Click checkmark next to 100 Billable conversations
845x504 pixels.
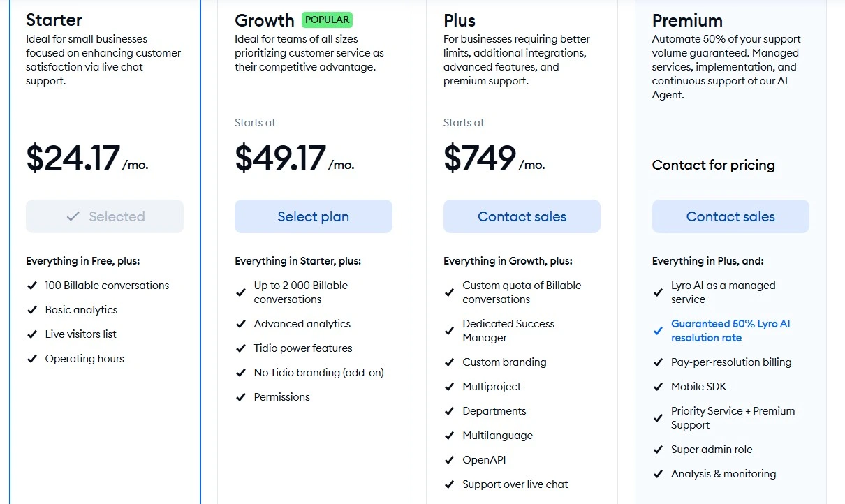coord(31,286)
